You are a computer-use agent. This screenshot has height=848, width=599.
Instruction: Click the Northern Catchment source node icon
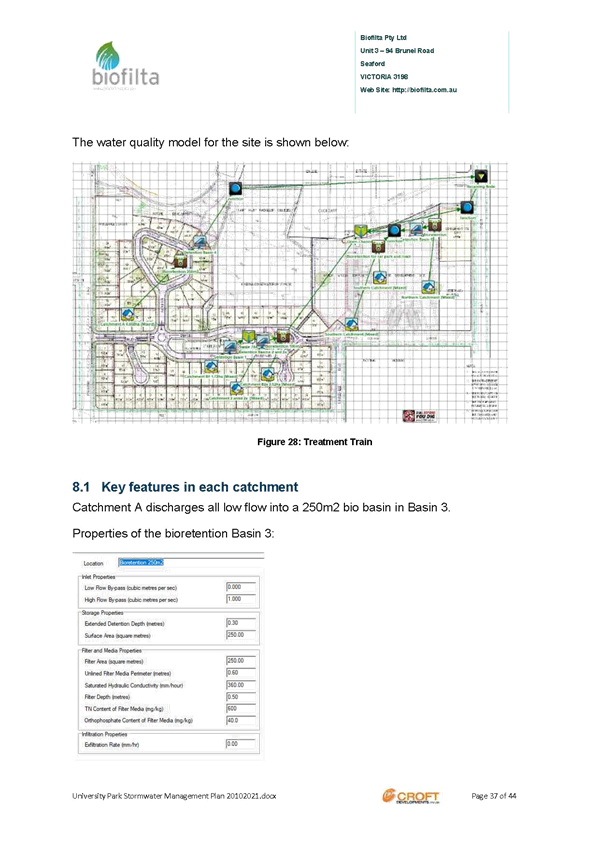pos(429,287)
